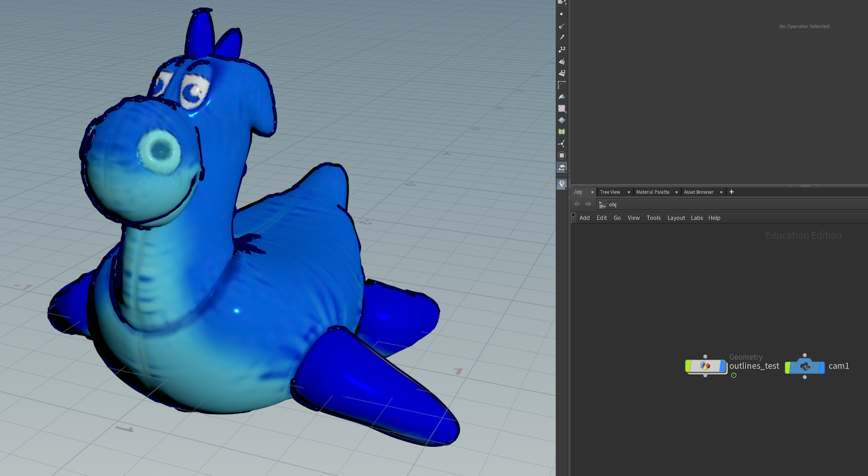Screen dimensions: 868x476
Task: Collapse the network editor menu strip arrow
Action: coord(574,218)
